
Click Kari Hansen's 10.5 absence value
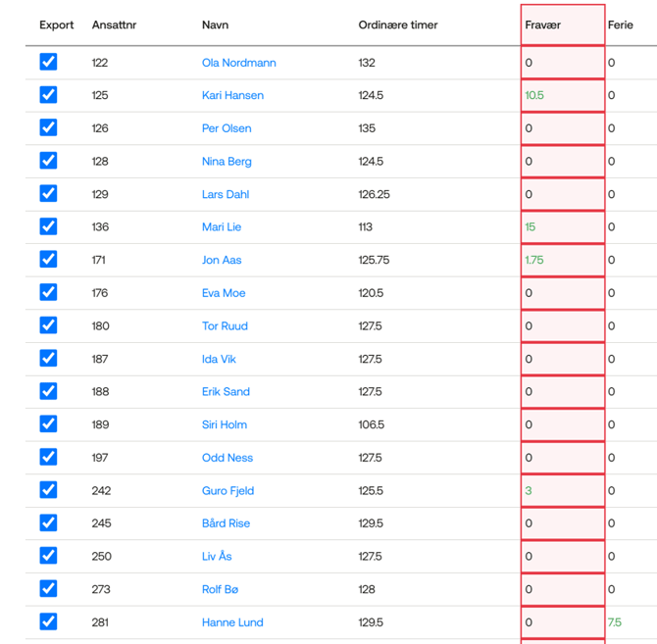[534, 95]
